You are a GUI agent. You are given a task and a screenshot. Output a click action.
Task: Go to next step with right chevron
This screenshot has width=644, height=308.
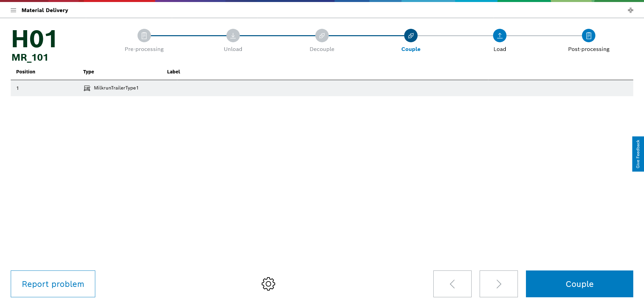(498, 284)
